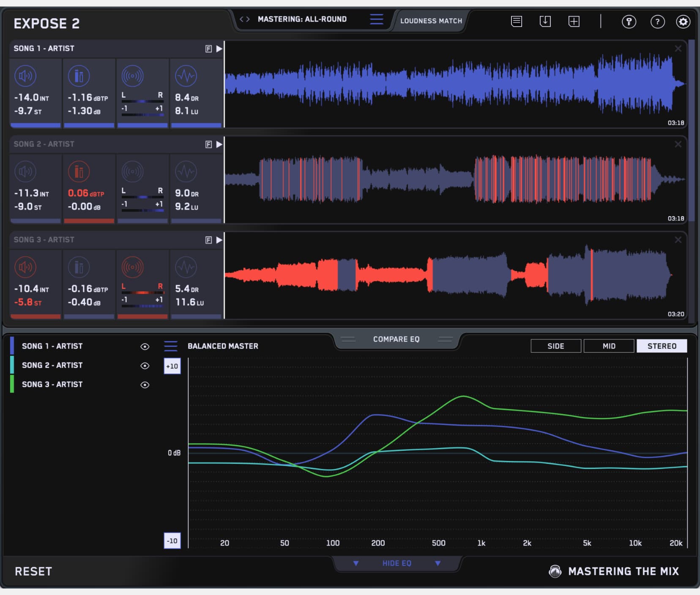Click the add track plus icon
Image resolution: width=700 pixels, height=595 pixels.
coord(574,22)
